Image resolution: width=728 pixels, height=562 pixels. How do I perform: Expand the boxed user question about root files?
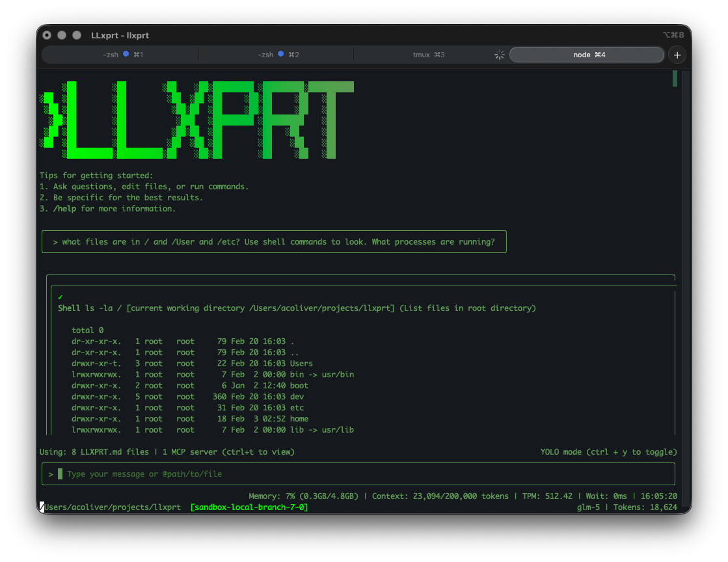point(274,241)
